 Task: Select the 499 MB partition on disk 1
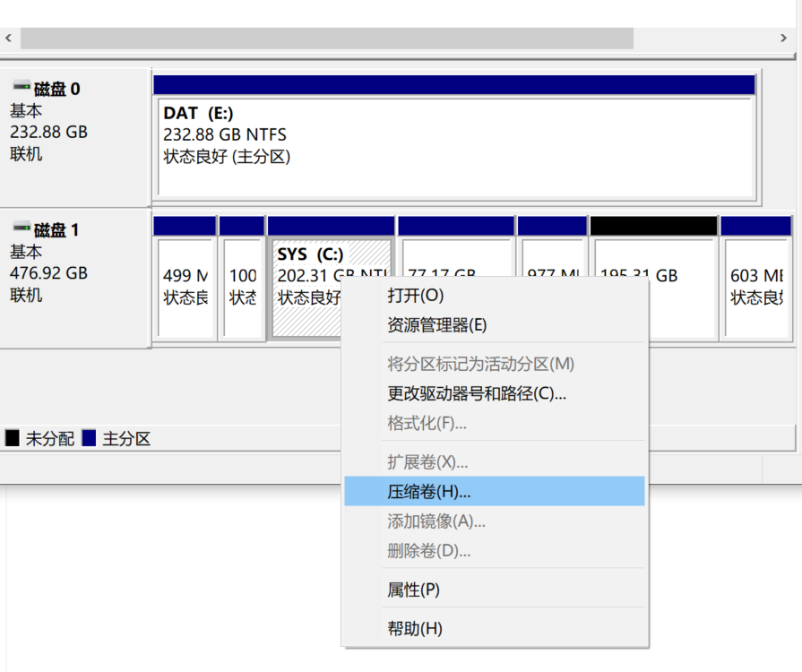[185, 279]
